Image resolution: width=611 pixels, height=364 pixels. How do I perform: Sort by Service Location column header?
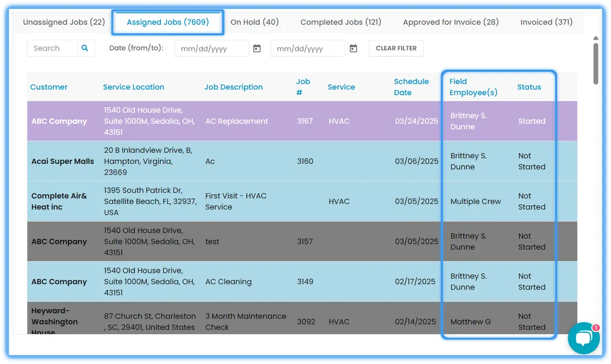click(x=133, y=87)
